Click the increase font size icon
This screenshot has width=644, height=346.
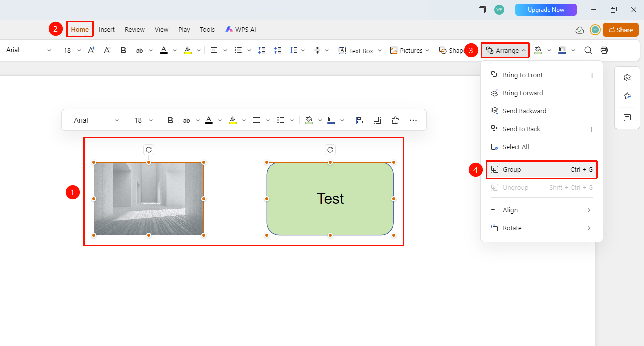(x=91, y=50)
